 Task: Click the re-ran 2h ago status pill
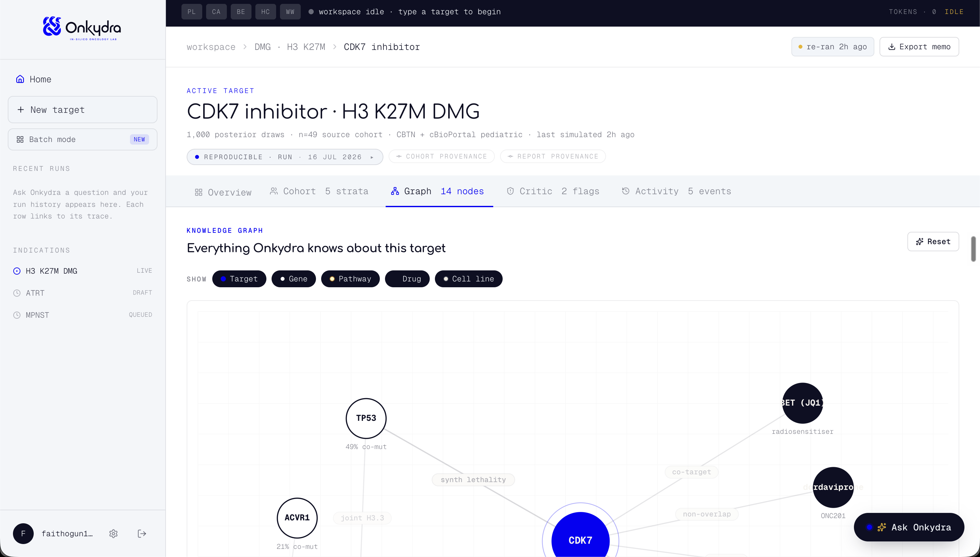click(833, 47)
